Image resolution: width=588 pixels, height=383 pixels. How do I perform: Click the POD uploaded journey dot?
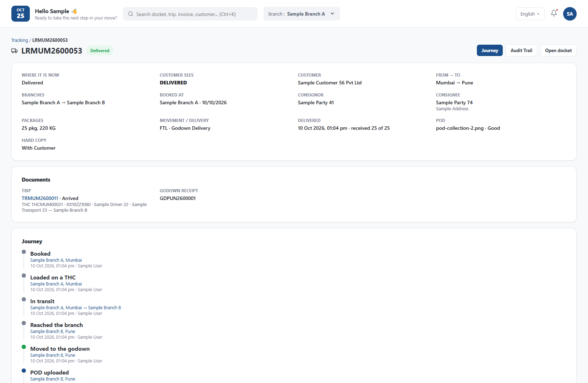24,371
